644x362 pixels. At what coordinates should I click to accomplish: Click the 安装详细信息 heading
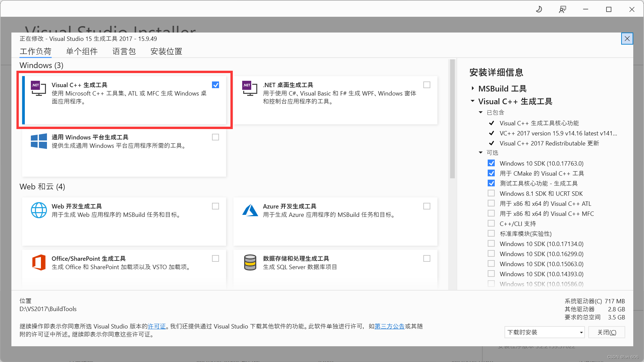tap(496, 72)
